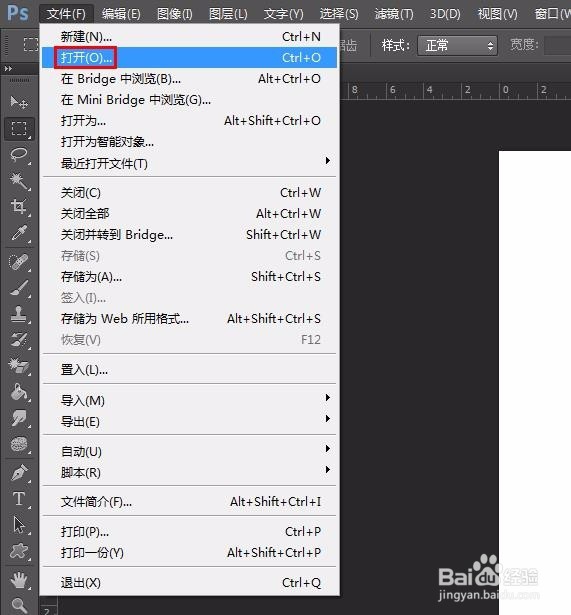Screen dimensions: 571x615
Task: Choose 打印(P)... menu item
Action: pyautogui.click(x=190, y=531)
